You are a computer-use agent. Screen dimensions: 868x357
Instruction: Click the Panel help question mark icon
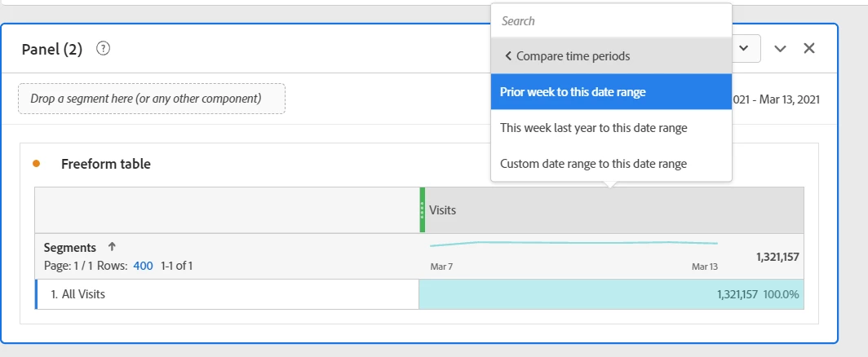coord(103,48)
